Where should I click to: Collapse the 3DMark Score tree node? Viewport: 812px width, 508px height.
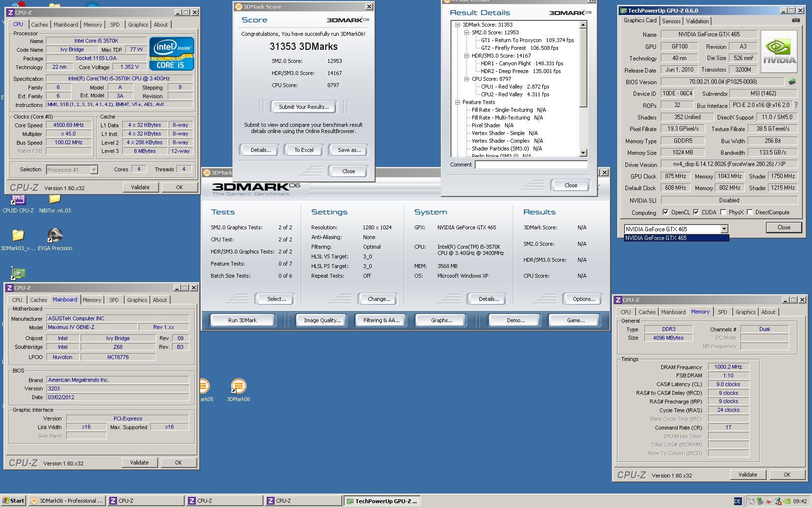(457, 25)
